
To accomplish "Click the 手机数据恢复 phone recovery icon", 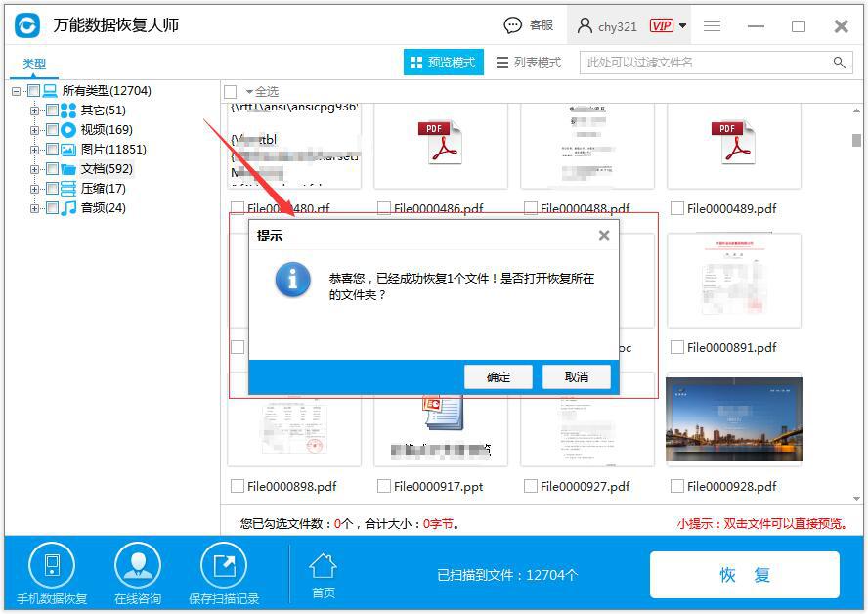I will [x=51, y=565].
